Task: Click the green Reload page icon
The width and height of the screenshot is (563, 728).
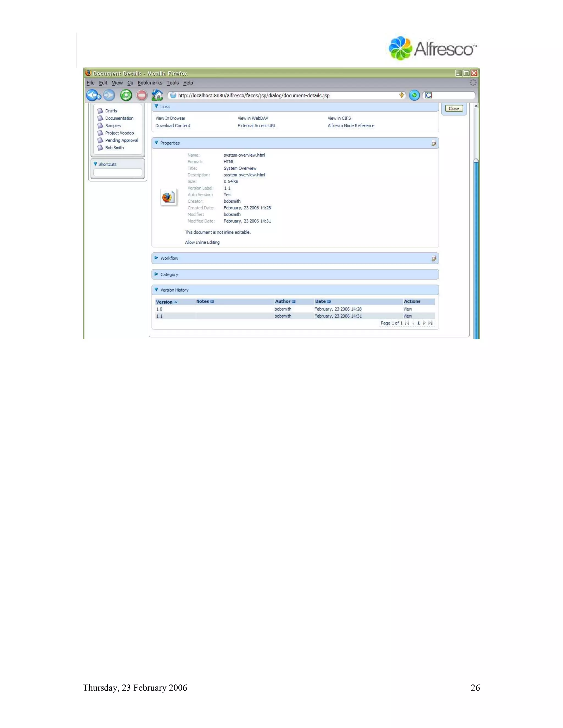Action: pos(126,96)
